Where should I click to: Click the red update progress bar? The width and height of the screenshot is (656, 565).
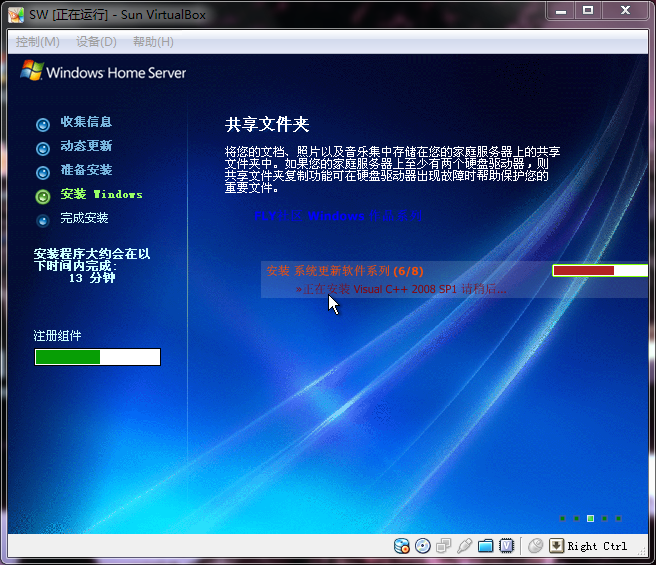click(x=600, y=271)
